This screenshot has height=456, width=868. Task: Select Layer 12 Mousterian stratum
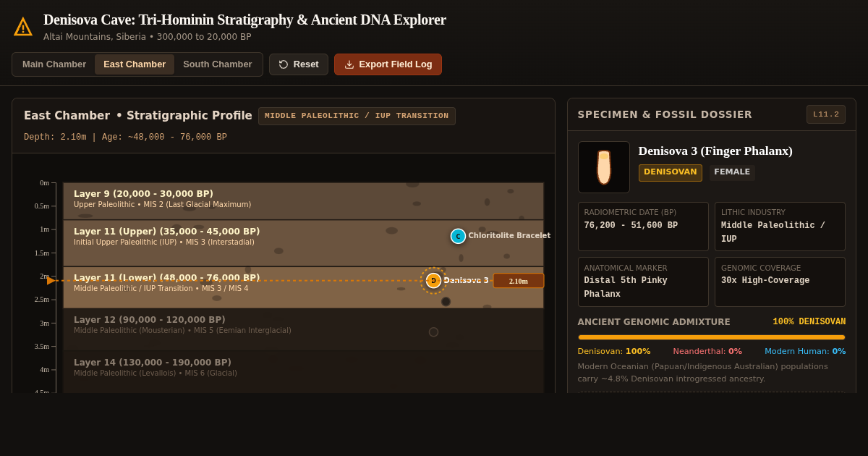coord(303,329)
